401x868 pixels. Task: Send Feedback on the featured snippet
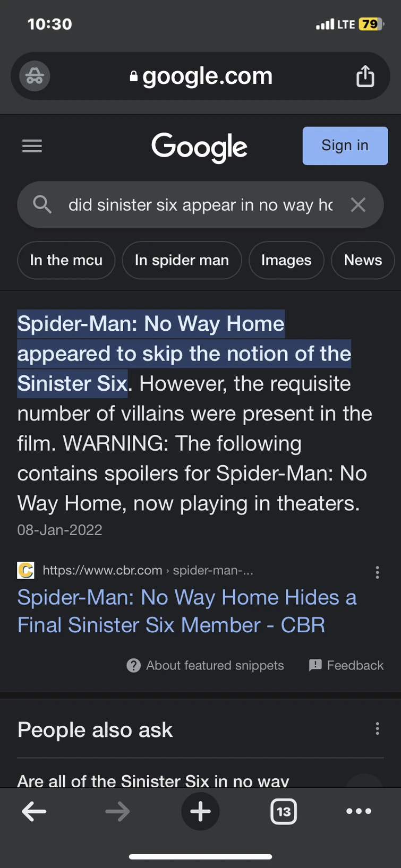pos(346,665)
